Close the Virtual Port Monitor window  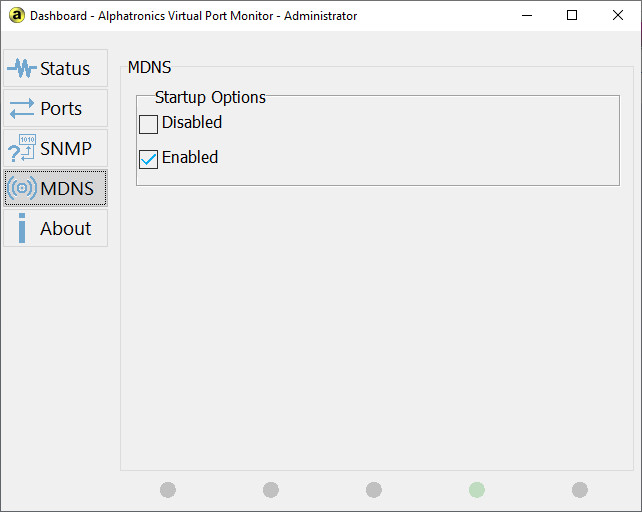pyautogui.click(x=618, y=15)
